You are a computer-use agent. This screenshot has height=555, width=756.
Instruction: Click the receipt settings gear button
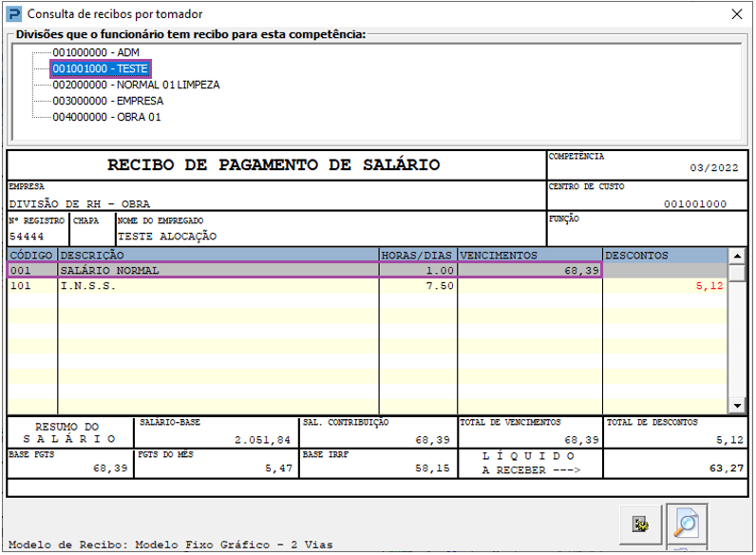pos(640,524)
